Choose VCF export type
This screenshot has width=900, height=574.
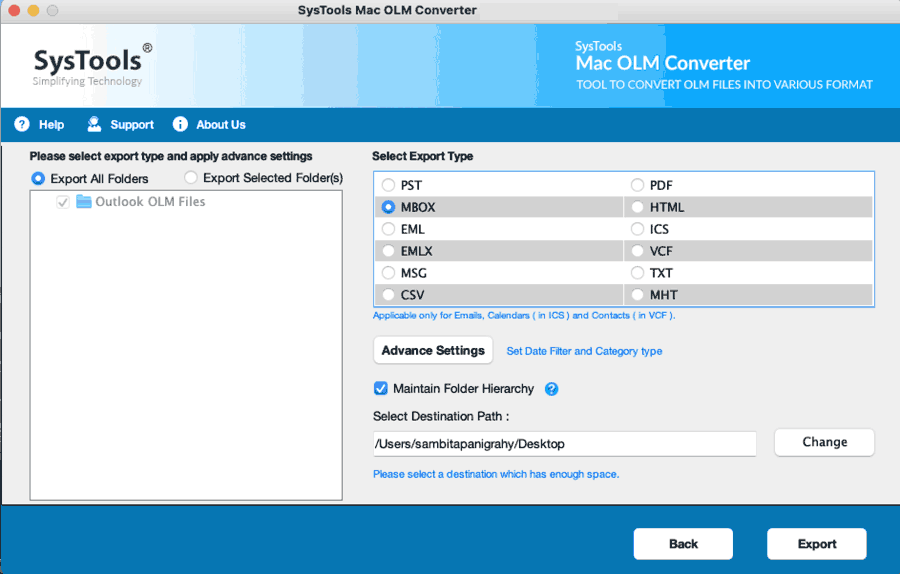click(x=637, y=251)
